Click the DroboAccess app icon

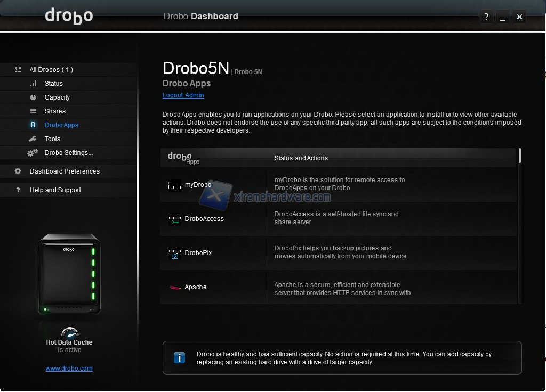(174, 219)
